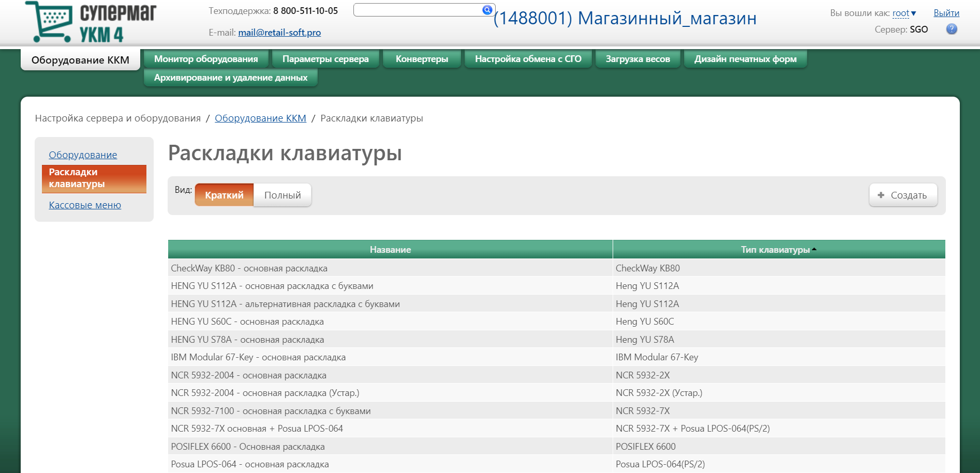980x473 pixels.
Task: Open the root user dropdown
Action: tap(904, 13)
